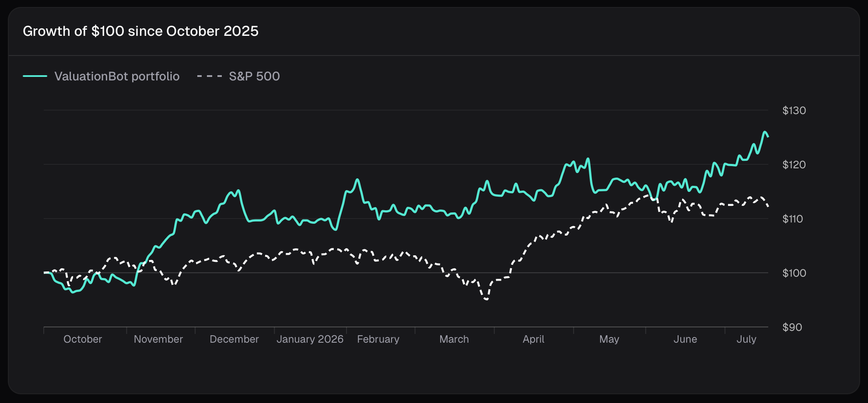Viewport: 868px width, 403px height.
Task: Click the July x-axis label
Action: click(x=746, y=339)
